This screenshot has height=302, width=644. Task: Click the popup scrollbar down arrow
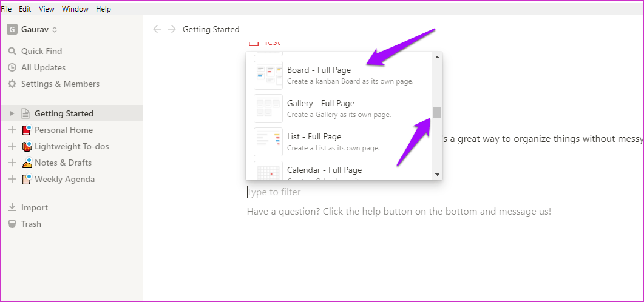(x=438, y=175)
